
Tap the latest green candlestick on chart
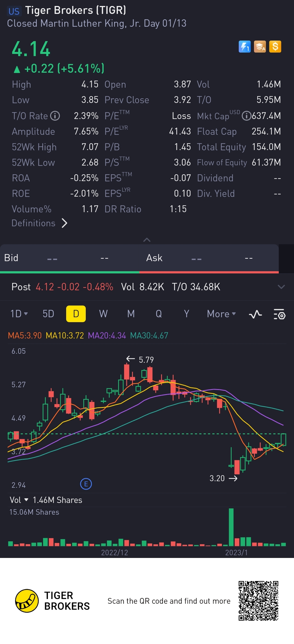283,439
